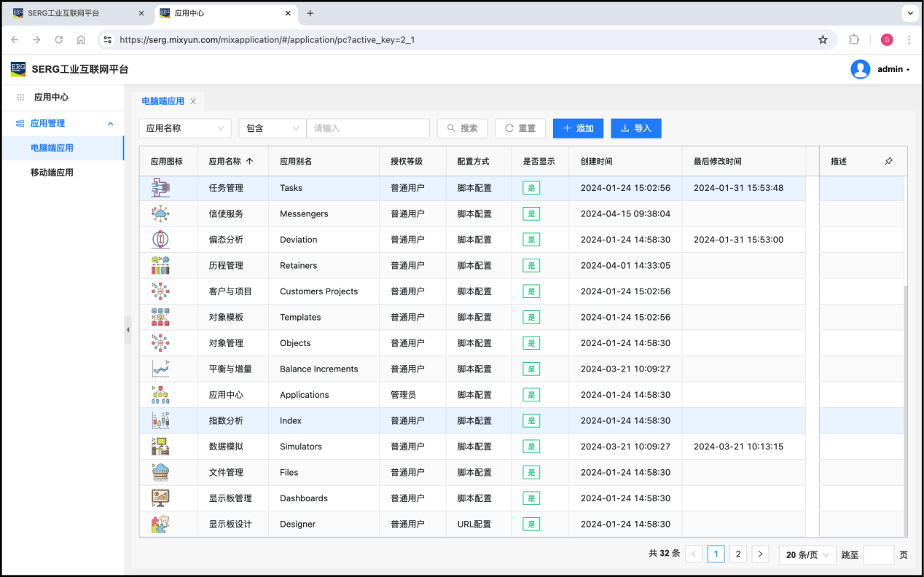
Task: Click the 导入 import button
Action: [636, 128]
